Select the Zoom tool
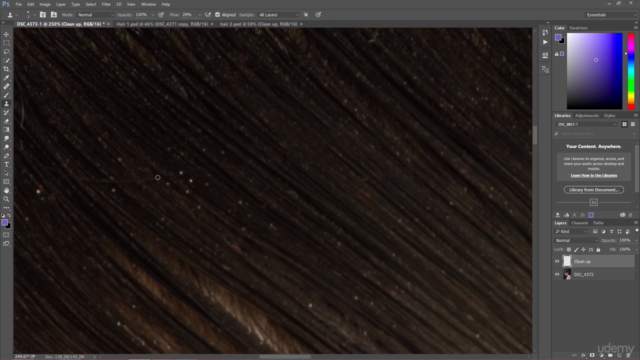The height and width of the screenshot is (360, 640). pyautogui.click(x=6, y=199)
